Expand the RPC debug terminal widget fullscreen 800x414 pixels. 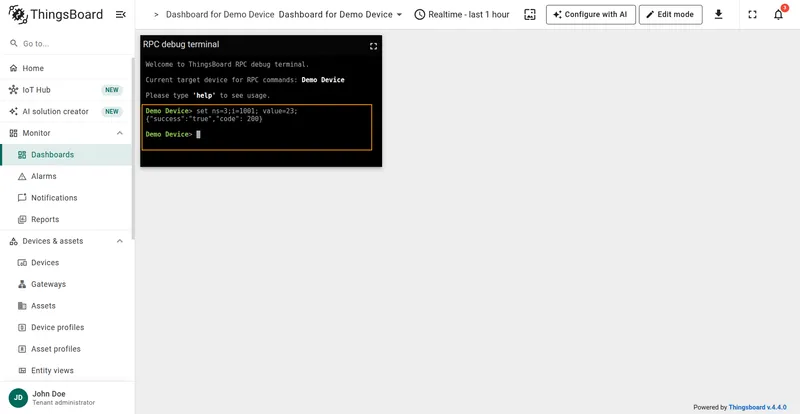coord(373,46)
